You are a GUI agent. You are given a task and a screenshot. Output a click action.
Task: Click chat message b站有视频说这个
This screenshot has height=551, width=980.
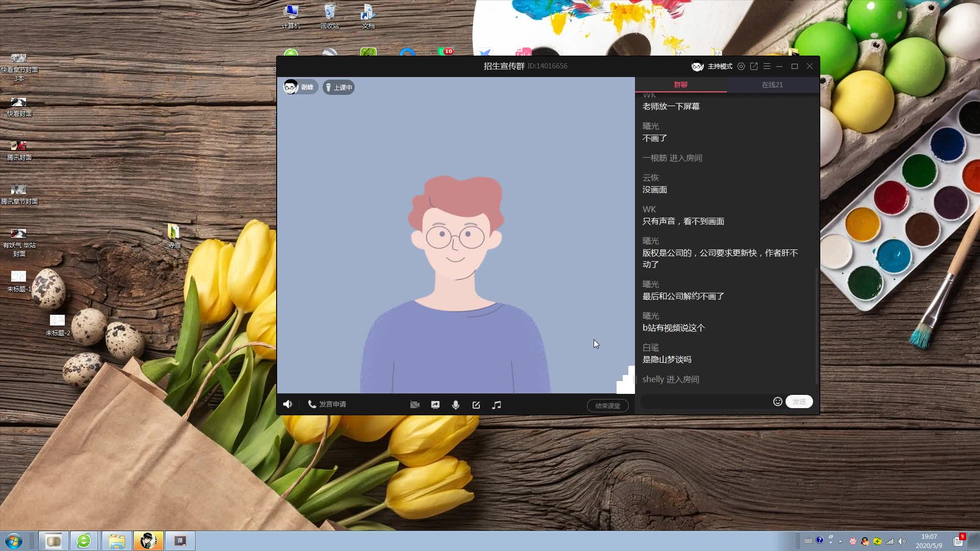point(674,328)
